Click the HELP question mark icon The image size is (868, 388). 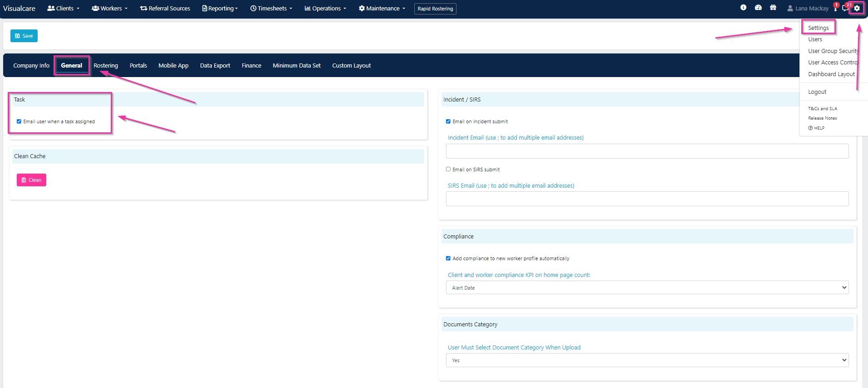(810, 128)
